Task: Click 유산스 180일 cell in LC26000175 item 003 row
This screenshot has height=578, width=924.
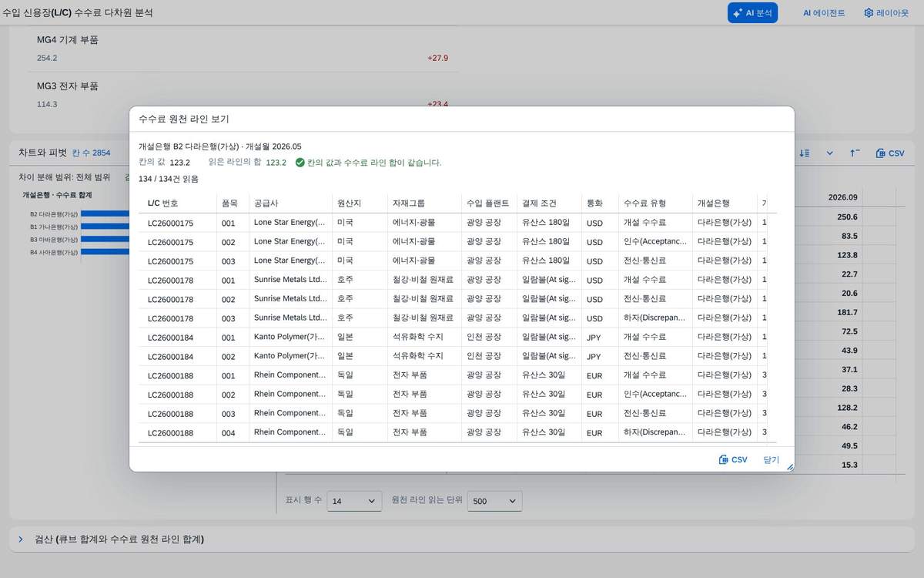Action: tap(549, 260)
